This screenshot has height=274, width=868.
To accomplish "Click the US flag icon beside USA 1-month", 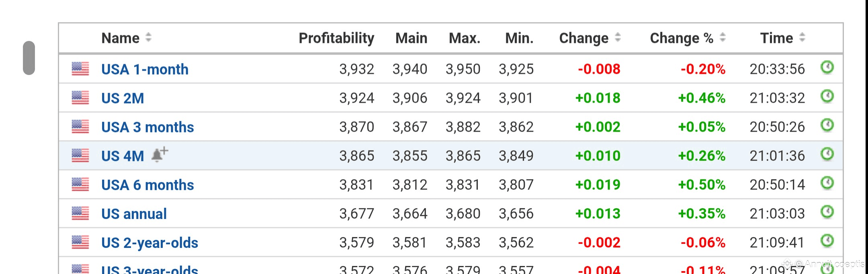I will (x=80, y=69).
